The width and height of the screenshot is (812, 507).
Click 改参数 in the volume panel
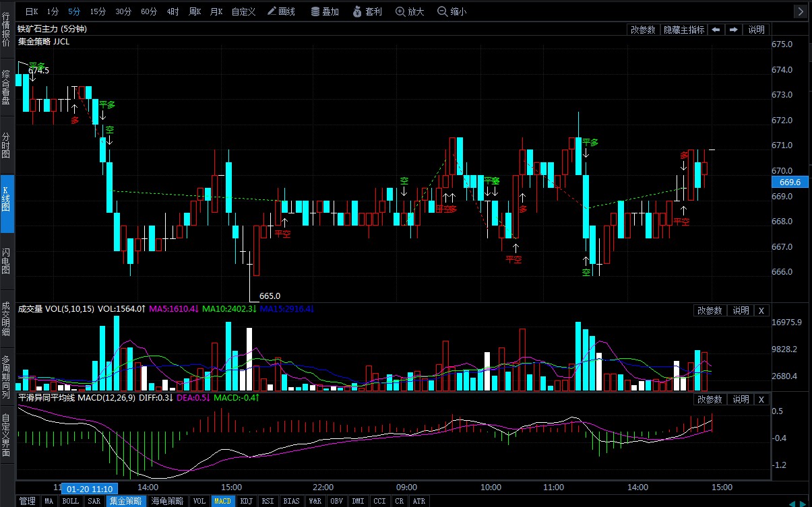point(710,310)
